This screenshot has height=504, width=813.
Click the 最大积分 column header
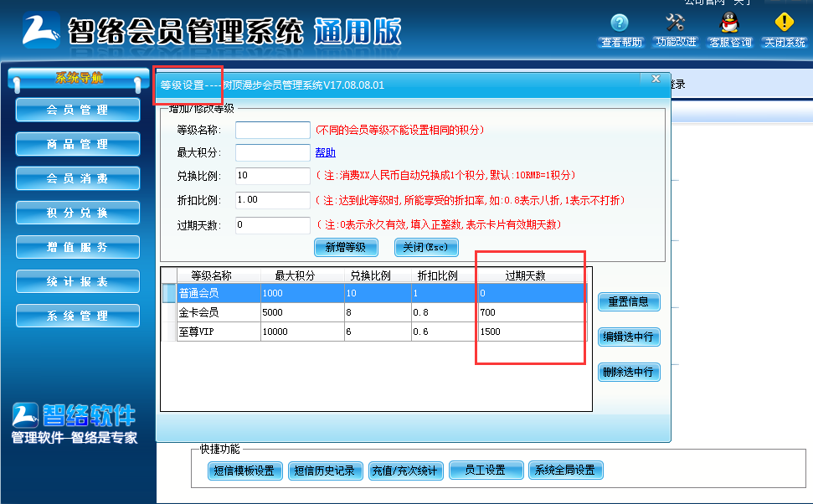pyautogui.click(x=302, y=275)
